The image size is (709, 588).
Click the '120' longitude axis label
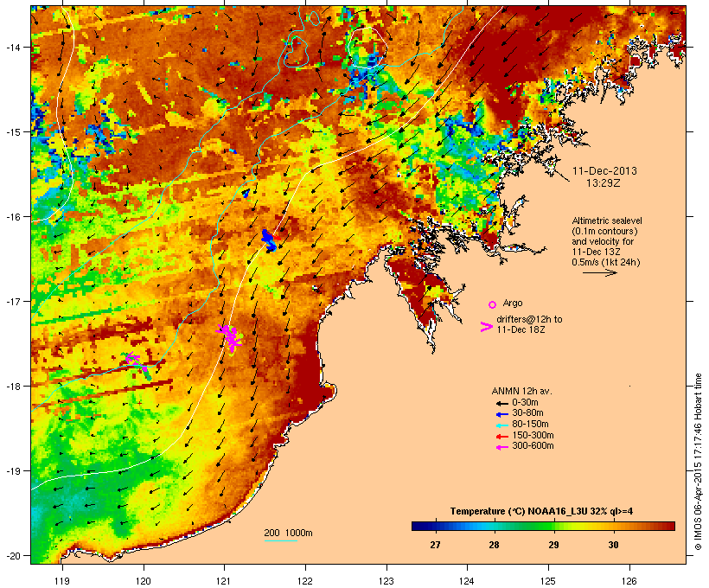144,581
